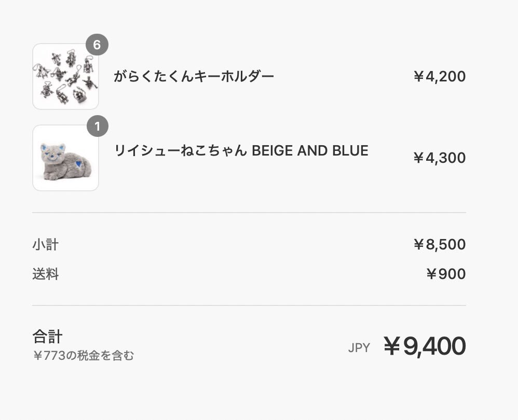518x420 pixels.
Task: Click the blue heart on the cat plush
Action: click(78, 164)
